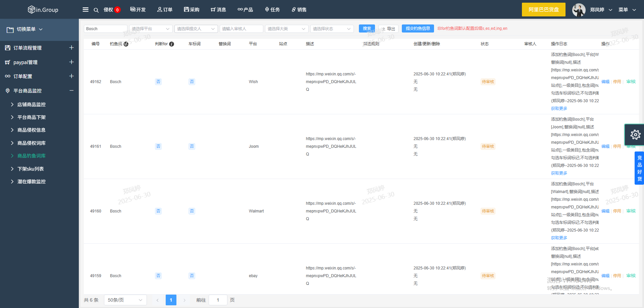Open the 采购 menu in top navigation
The height and width of the screenshot is (308, 644).
[x=192, y=10]
